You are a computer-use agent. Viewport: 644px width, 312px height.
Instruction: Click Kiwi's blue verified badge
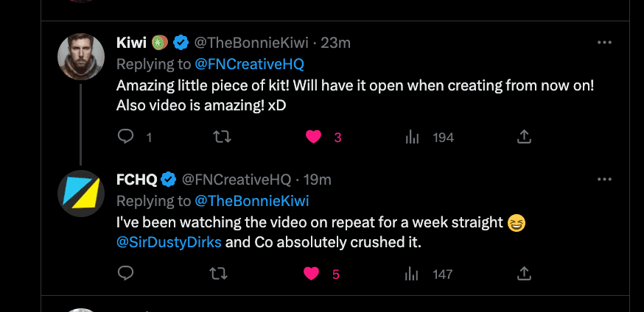181,43
